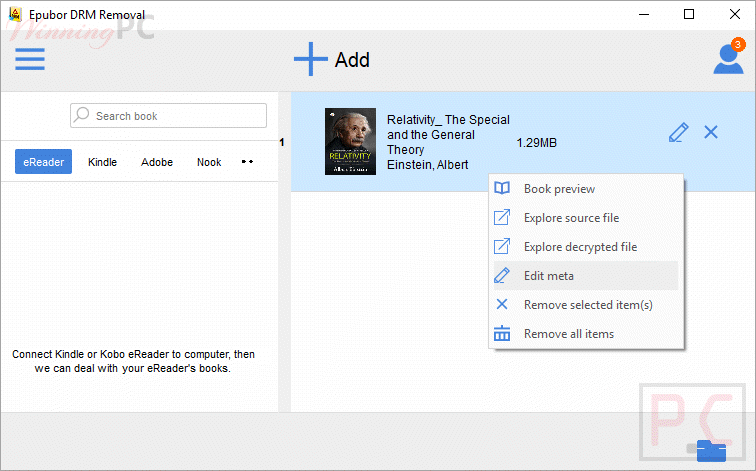Click the trash icon beside Remove all items
Viewport: 756px width, 471px height.
(502, 333)
